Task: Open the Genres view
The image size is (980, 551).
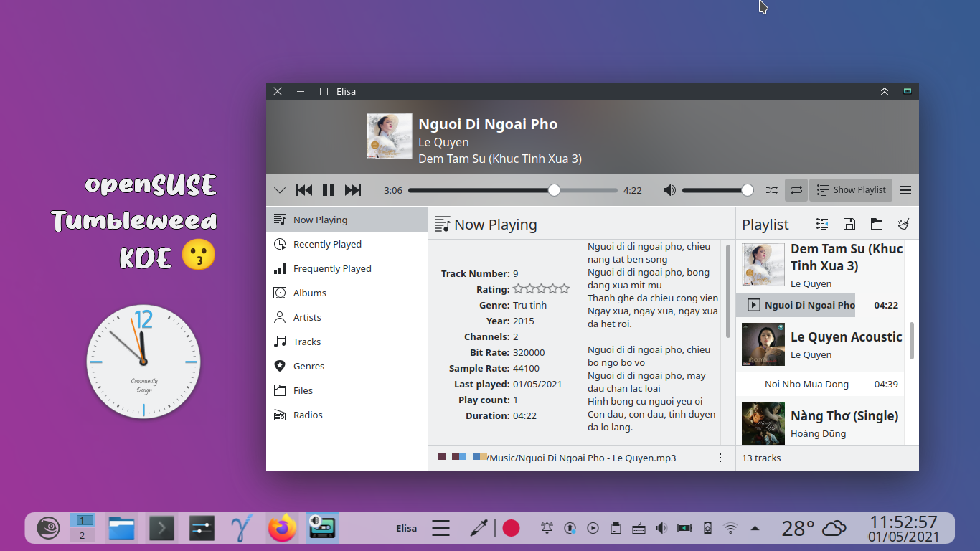Action: coord(347,366)
